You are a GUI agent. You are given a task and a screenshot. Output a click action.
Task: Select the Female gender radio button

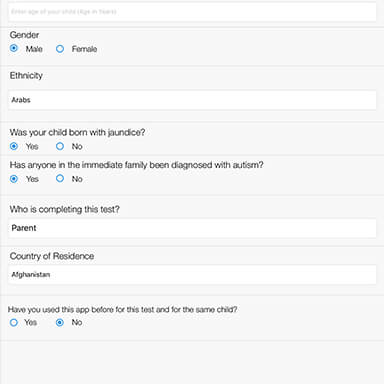pyautogui.click(x=60, y=49)
